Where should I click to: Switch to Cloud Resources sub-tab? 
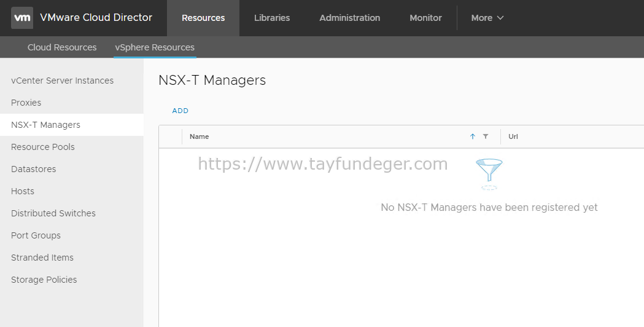(x=62, y=47)
